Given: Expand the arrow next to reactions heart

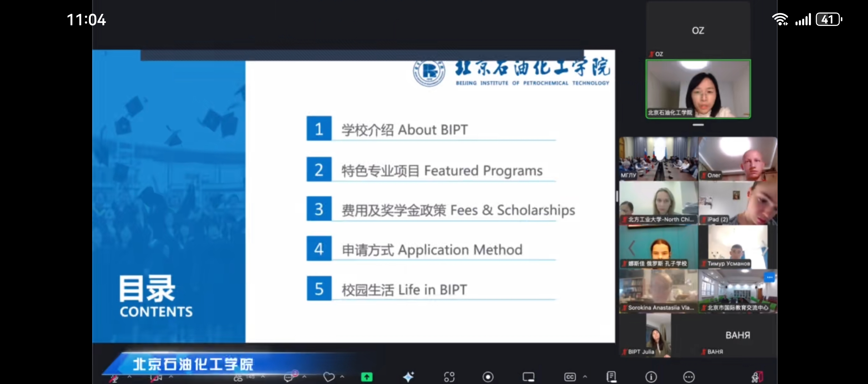Looking at the screenshot, I should [x=342, y=377].
